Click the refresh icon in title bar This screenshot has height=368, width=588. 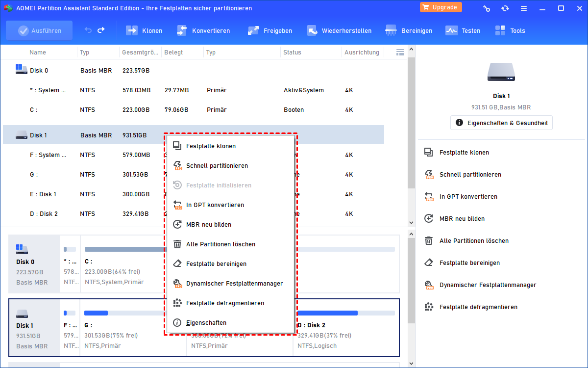pyautogui.click(x=505, y=8)
